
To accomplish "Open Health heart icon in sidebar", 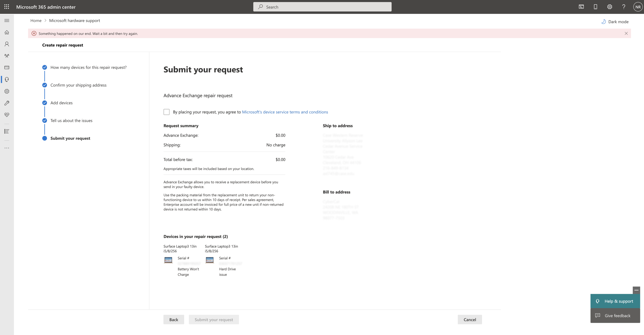I will (7, 115).
